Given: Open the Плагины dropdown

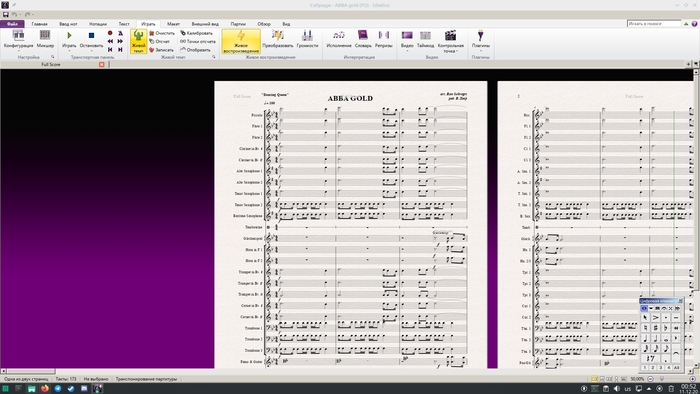Looking at the screenshot, I should tap(480, 41).
